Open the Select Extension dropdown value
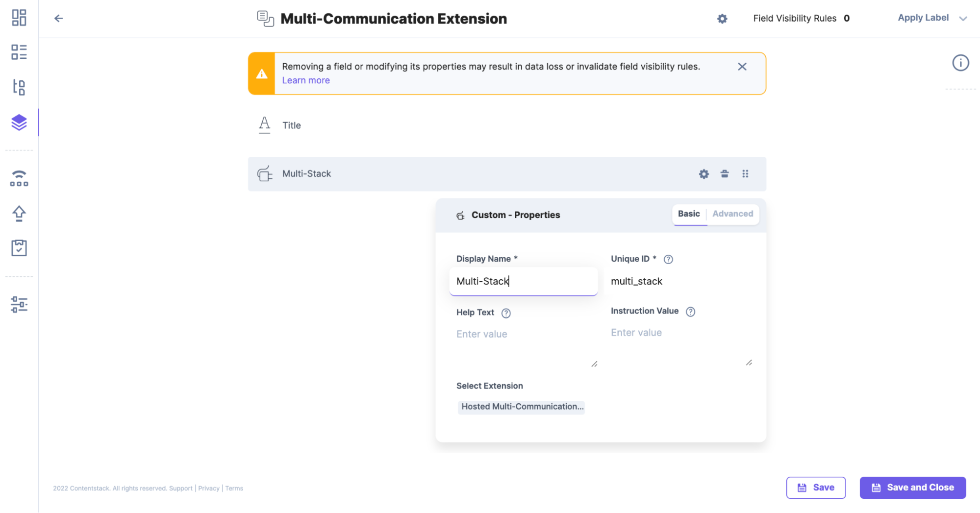Screen dimensions: 980x513 click(522, 407)
